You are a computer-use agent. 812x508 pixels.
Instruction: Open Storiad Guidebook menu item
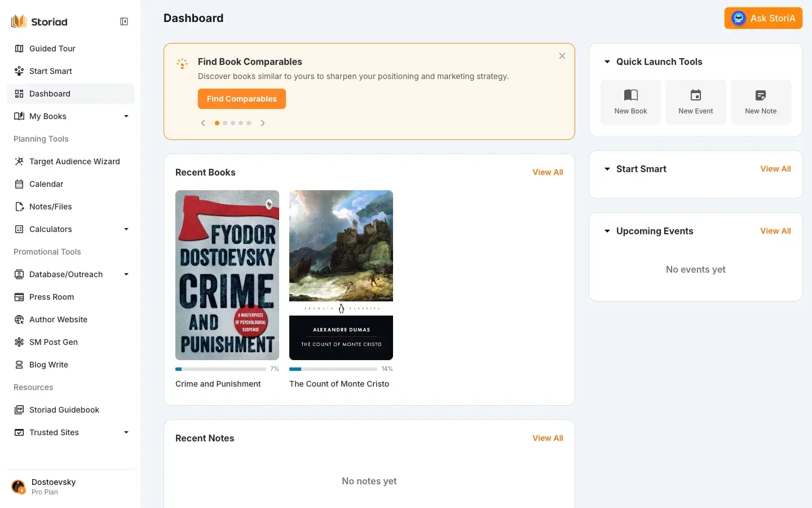(x=70, y=410)
